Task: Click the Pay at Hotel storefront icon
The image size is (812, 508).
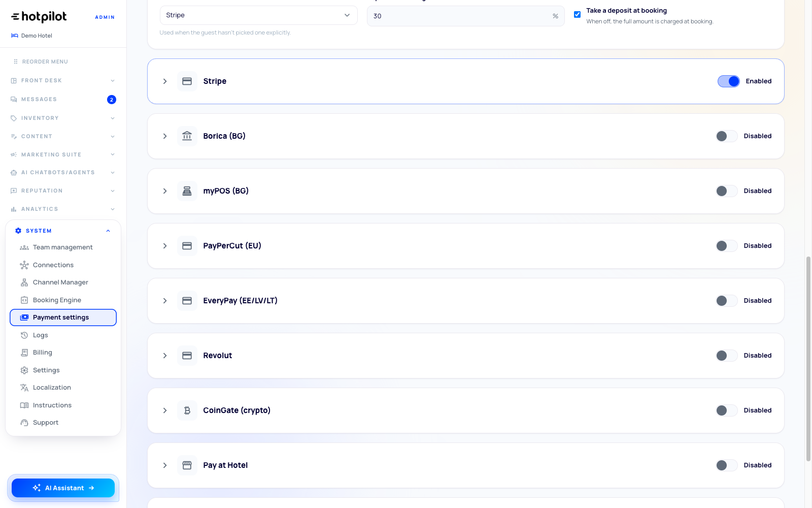Action: click(x=187, y=465)
